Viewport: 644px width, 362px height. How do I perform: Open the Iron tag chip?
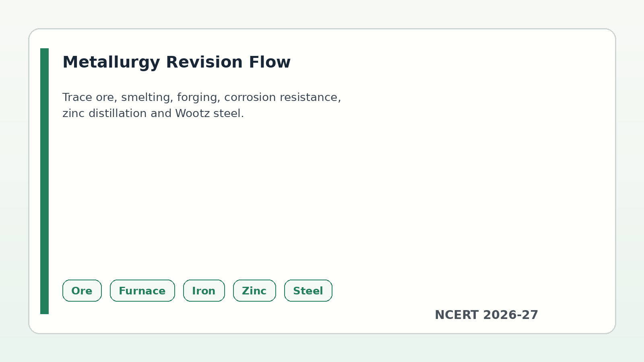click(x=204, y=290)
